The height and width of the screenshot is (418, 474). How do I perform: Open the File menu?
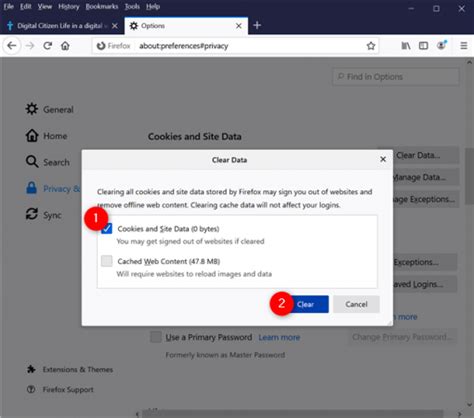(x=9, y=6)
